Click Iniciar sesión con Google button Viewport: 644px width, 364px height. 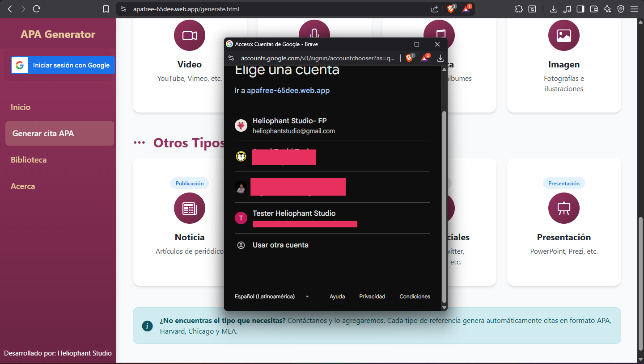[63, 65]
